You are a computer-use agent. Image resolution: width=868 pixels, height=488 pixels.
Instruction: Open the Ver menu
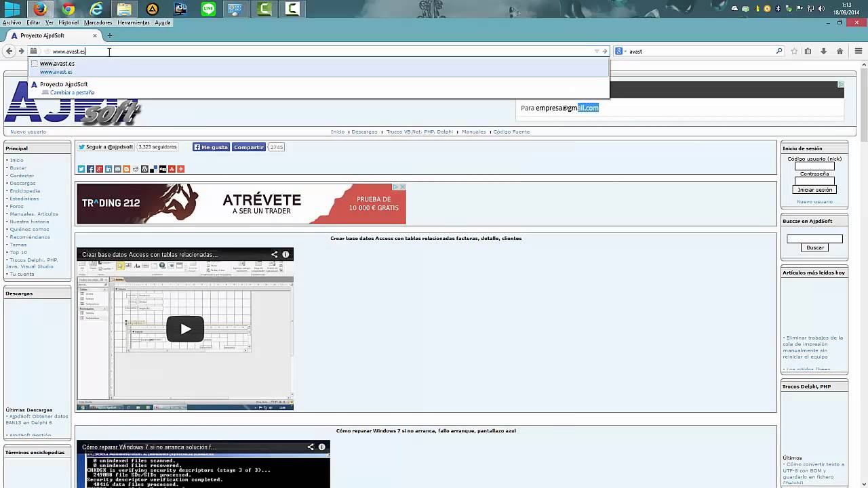(x=50, y=22)
